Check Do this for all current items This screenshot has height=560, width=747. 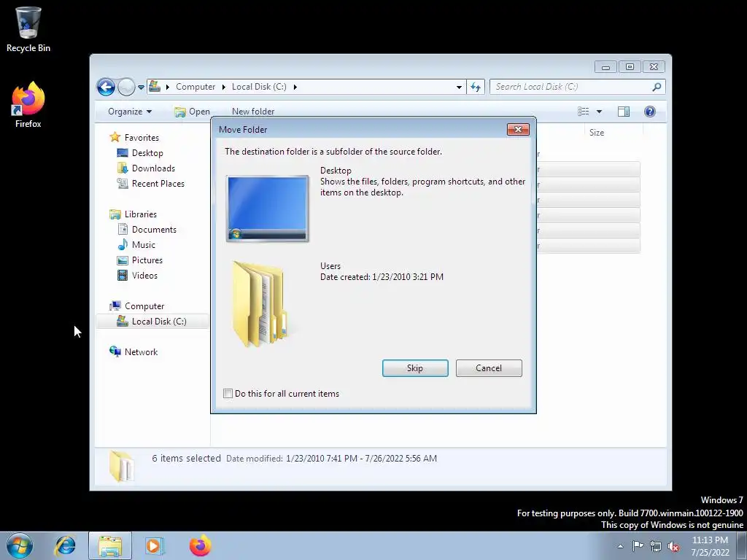pyautogui.click(x=228, y=393)
